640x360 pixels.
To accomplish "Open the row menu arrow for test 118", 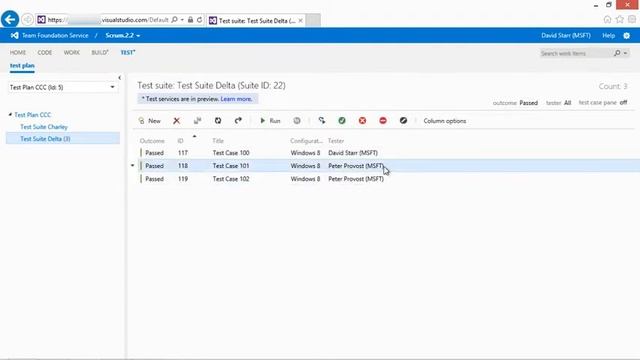I will pos(132,165).
